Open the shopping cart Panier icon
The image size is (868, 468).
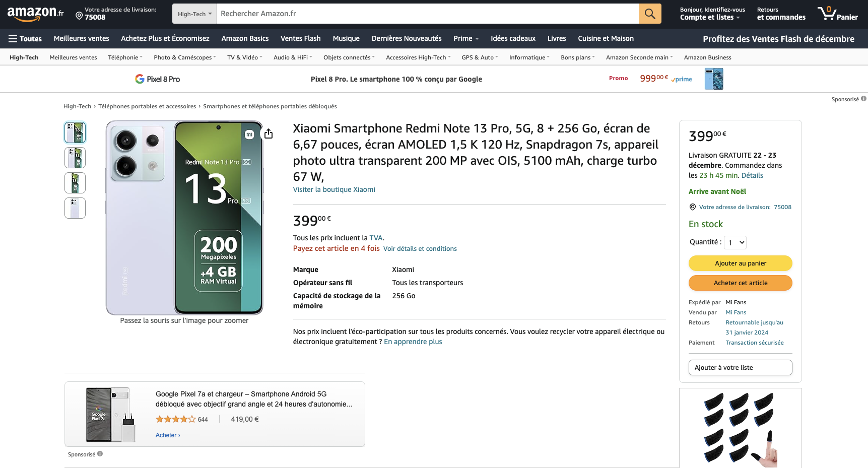(x=837, y=14)
